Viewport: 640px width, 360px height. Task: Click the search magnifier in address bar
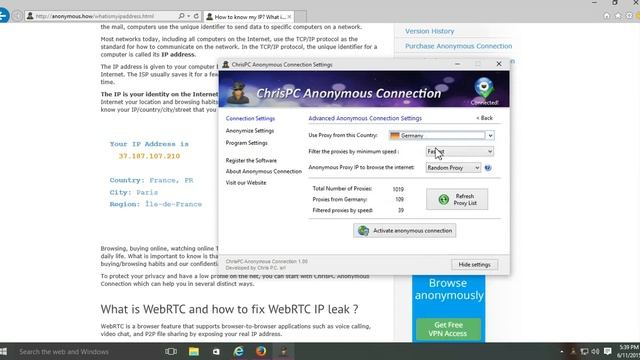pos(181,16)
